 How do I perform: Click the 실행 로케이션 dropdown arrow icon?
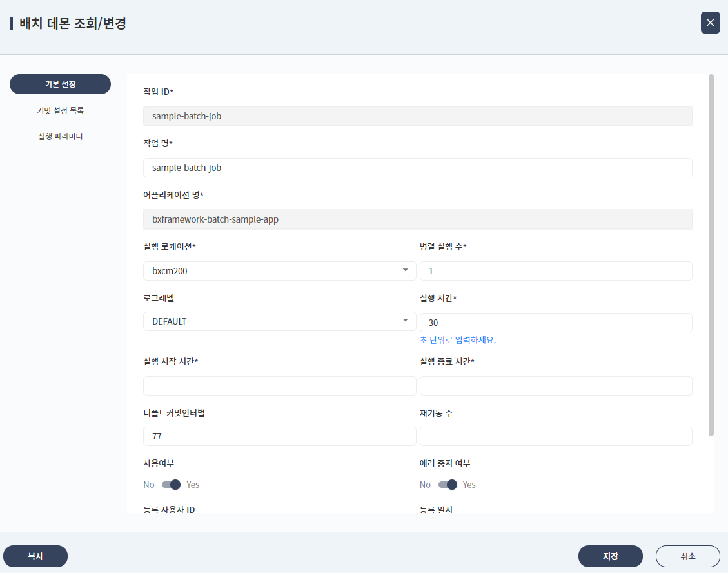pos(406,270)
